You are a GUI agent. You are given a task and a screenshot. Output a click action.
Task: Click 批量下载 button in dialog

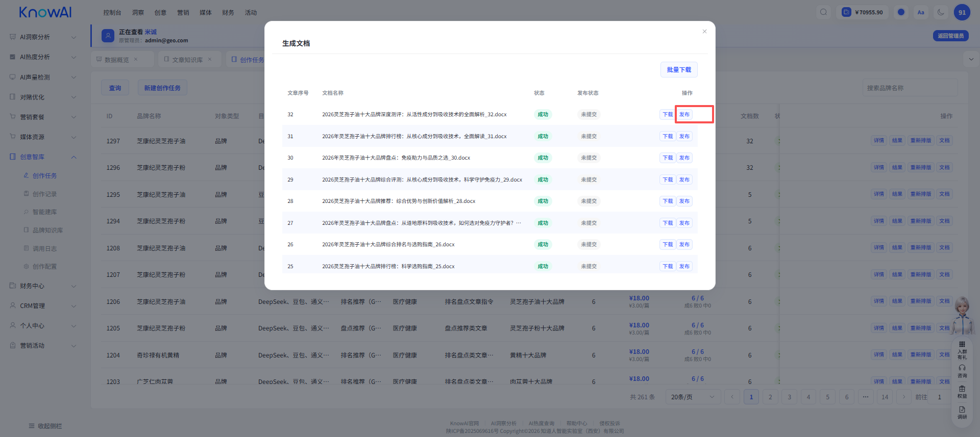pyautogui.click(x=679, y=70)
